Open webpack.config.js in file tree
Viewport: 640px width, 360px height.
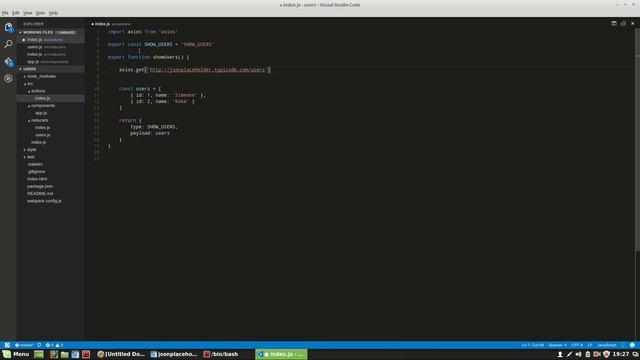tap(51, 201)
